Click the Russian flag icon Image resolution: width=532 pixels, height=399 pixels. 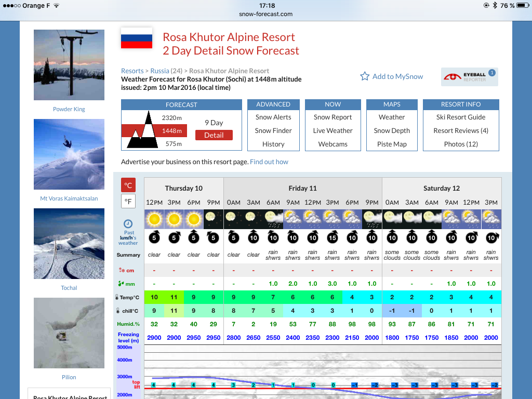tap(137, 38)
